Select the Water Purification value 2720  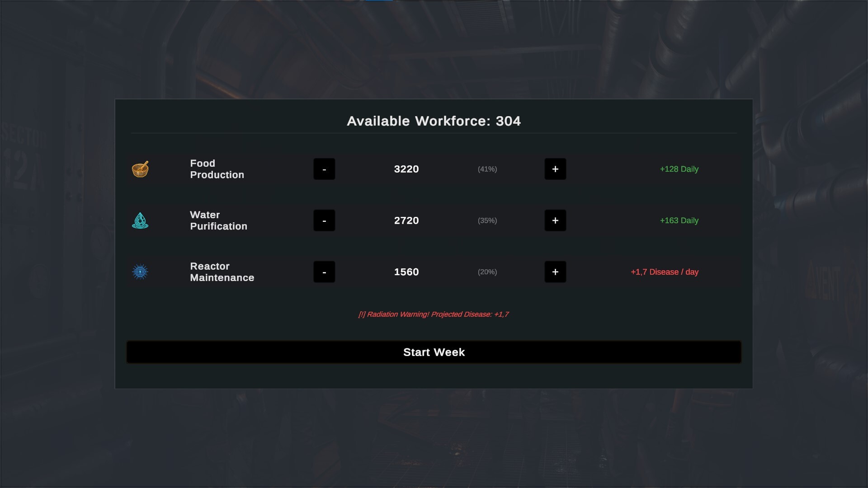coord(406,221)
